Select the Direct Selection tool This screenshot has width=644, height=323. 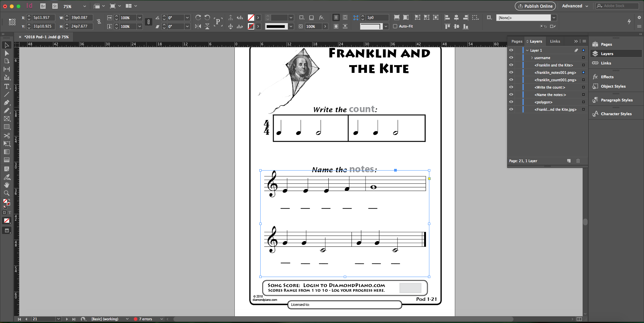click(7, 53)
